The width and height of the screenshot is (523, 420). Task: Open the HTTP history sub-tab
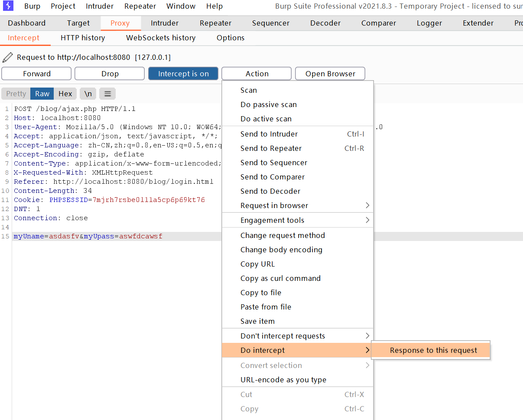83,38
